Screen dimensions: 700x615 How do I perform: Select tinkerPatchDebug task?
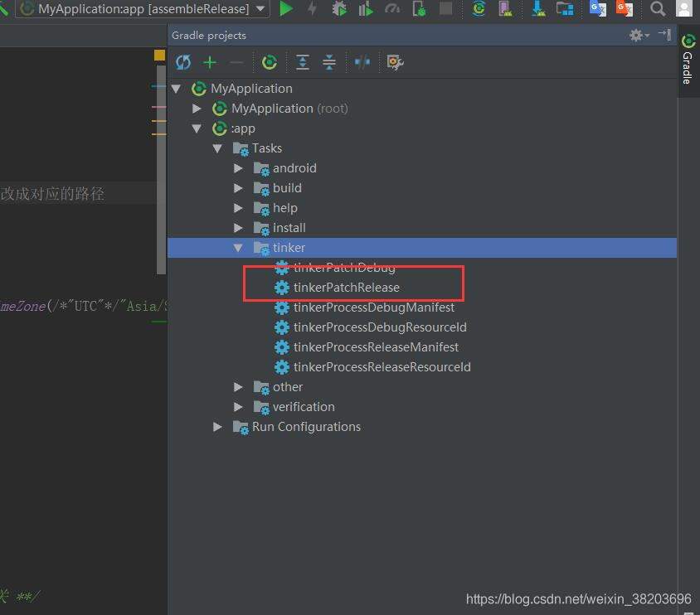[x=344, y=268]
